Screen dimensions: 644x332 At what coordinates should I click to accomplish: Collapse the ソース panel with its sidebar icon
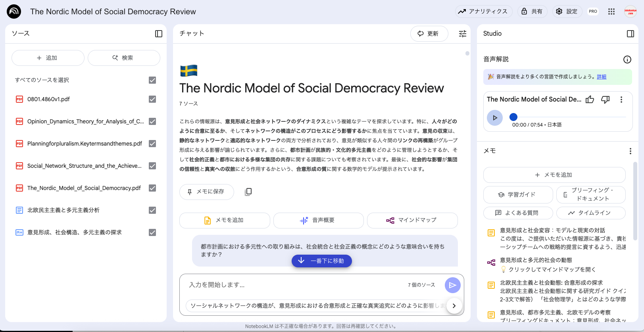(159, 34)
